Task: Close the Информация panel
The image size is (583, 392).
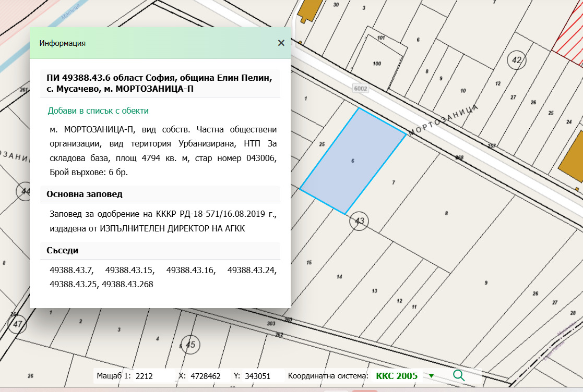Action: [x=281, y=43]
